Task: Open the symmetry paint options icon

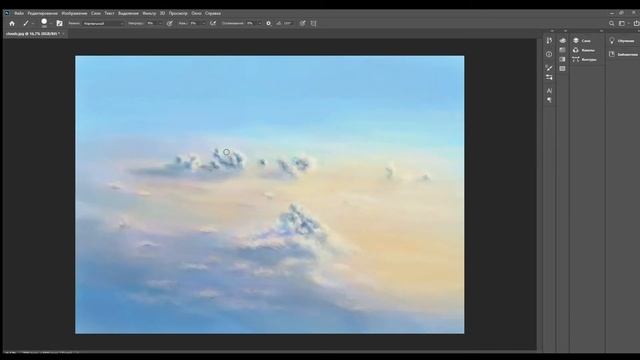Action: 313,23
